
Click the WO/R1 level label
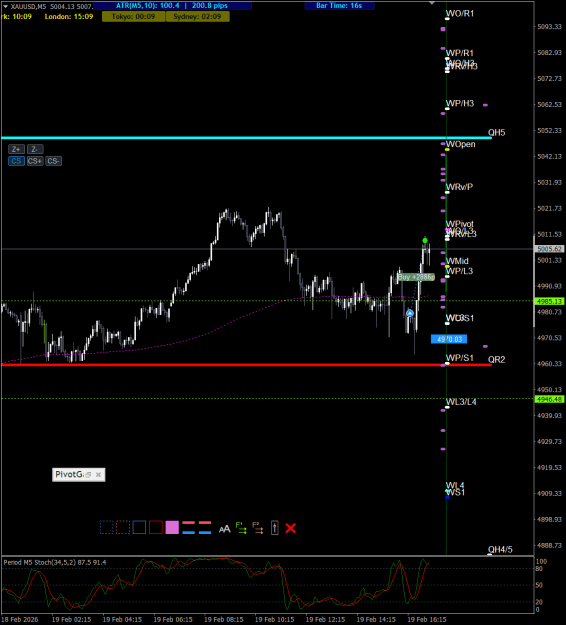point(460,14)
